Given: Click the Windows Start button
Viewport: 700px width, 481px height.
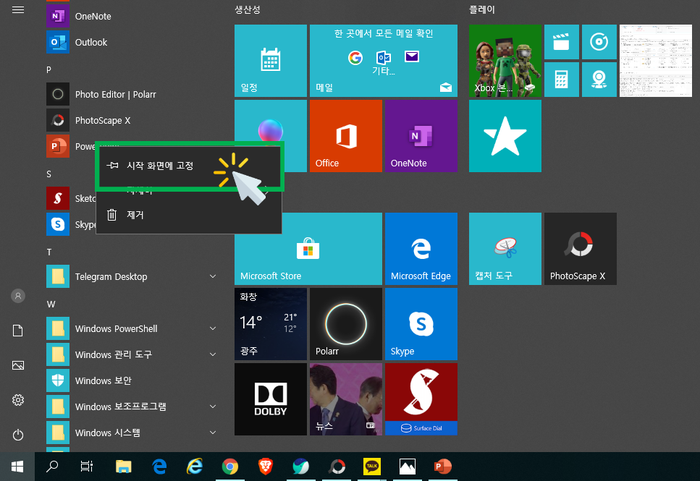Looking at the screenshot, I should [x=17, y=467].
